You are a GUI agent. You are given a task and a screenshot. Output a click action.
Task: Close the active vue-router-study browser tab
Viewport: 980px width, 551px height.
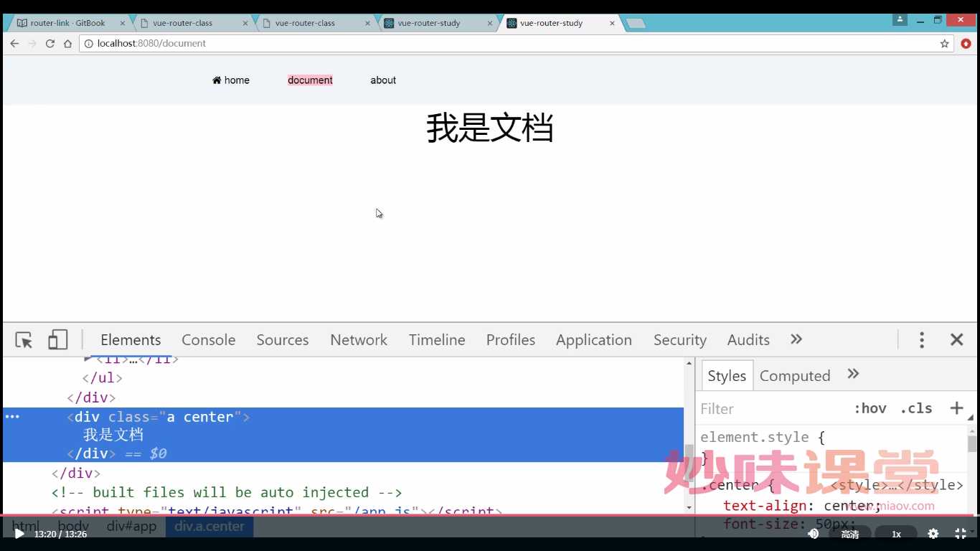click(612, 23)
